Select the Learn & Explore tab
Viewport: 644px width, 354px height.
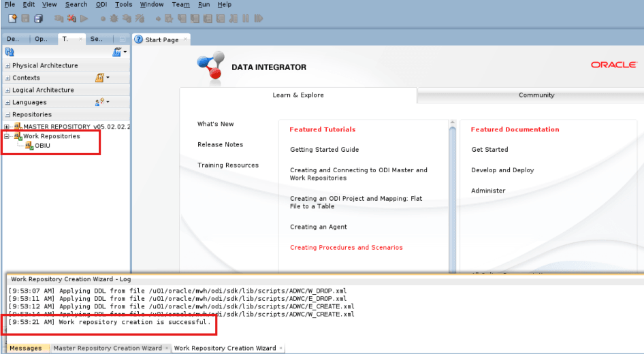point(298,95)
